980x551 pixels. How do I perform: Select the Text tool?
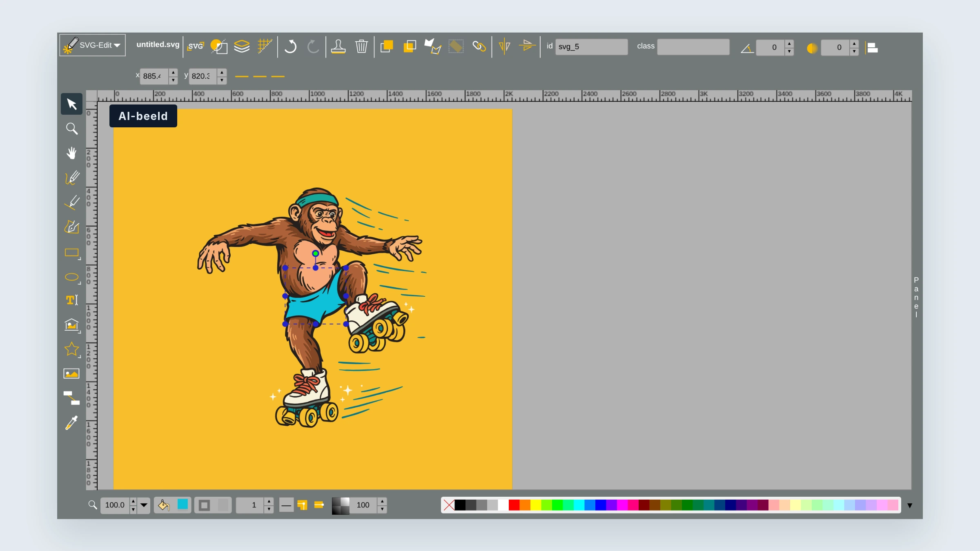point(71,300)
